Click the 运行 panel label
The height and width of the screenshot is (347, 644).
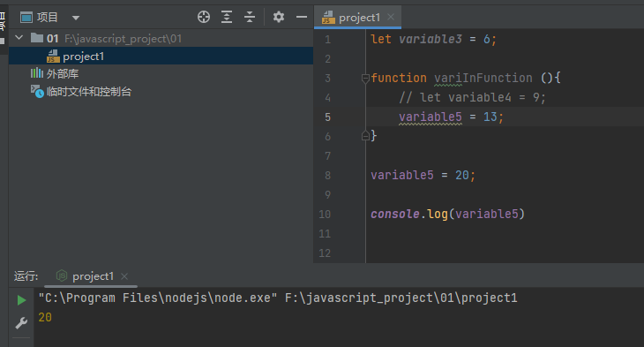pos(26,275)
